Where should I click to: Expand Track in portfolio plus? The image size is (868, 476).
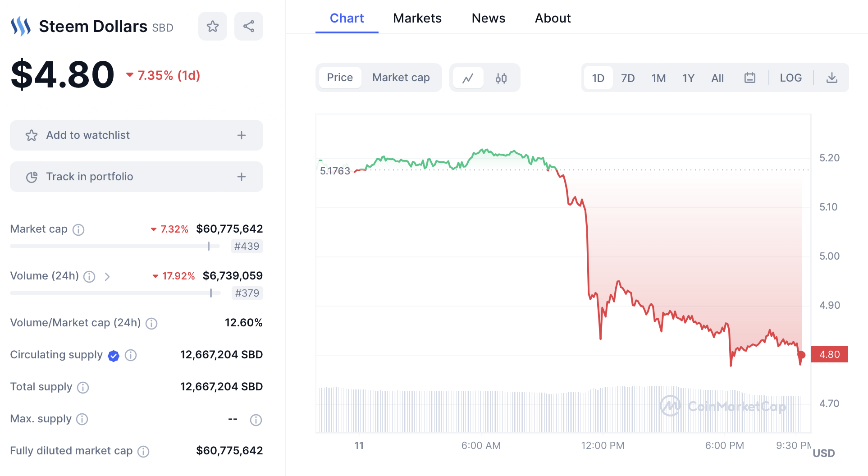coord(242,177)
